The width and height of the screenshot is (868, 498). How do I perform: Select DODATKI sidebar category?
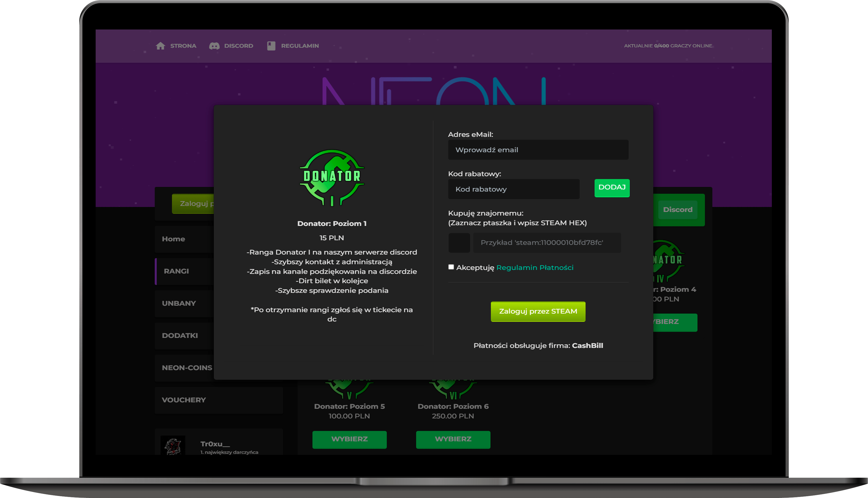point(185,335)
